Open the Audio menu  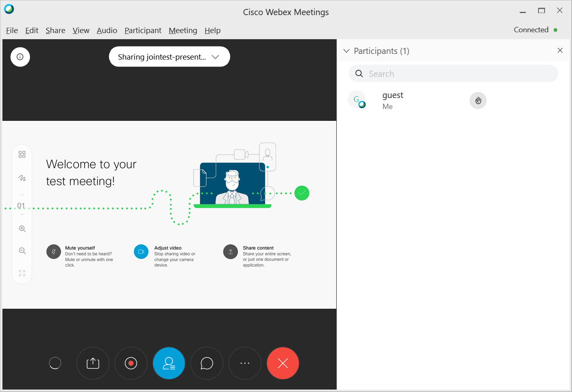tap(107, 31)
